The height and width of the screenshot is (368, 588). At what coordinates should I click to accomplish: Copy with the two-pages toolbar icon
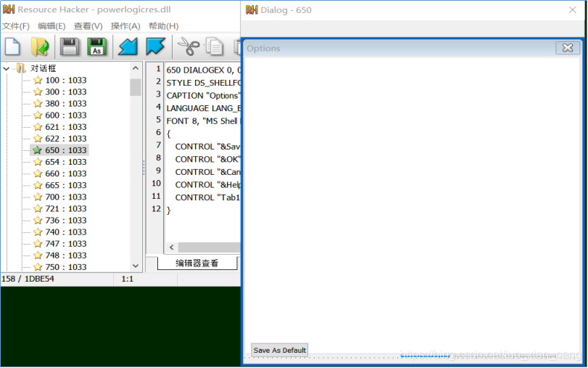tap(214, 46)
